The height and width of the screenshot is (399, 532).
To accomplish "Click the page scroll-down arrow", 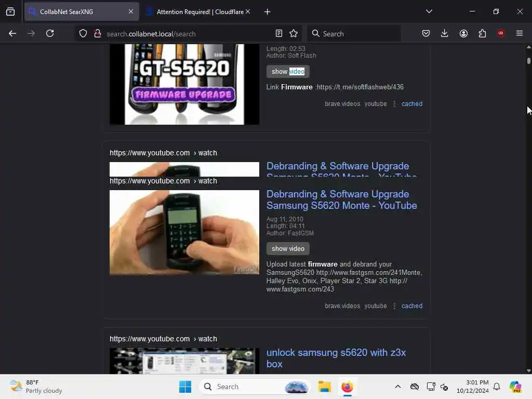I will [x=528, y=371].
